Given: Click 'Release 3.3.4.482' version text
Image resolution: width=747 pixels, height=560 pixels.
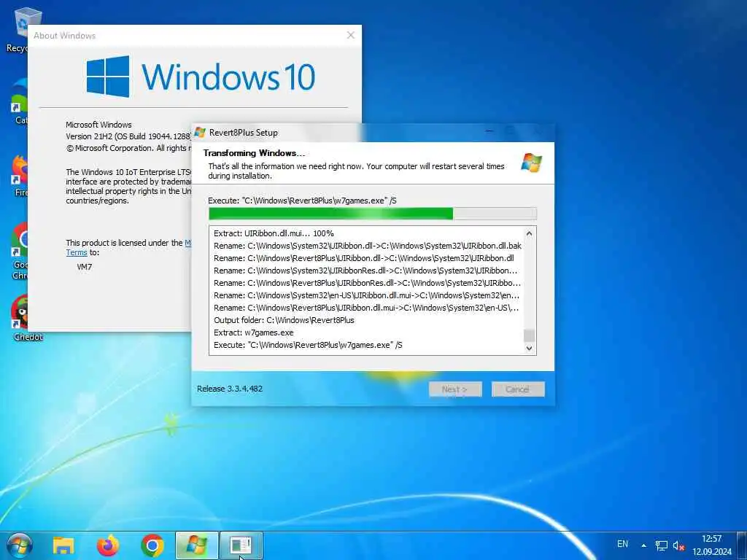Looking at the screenshot, I should pyautogui.click(x=230, y=389).
